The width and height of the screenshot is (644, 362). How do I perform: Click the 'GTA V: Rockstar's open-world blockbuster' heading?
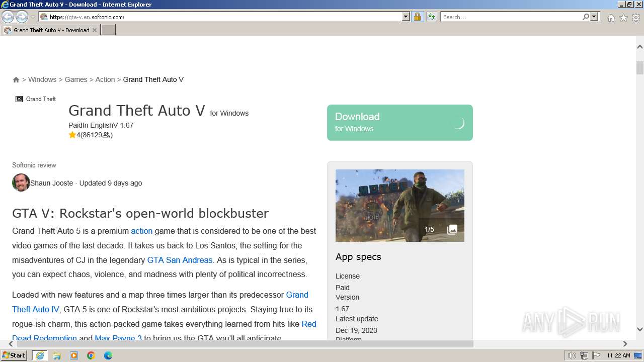coord(140,213)
